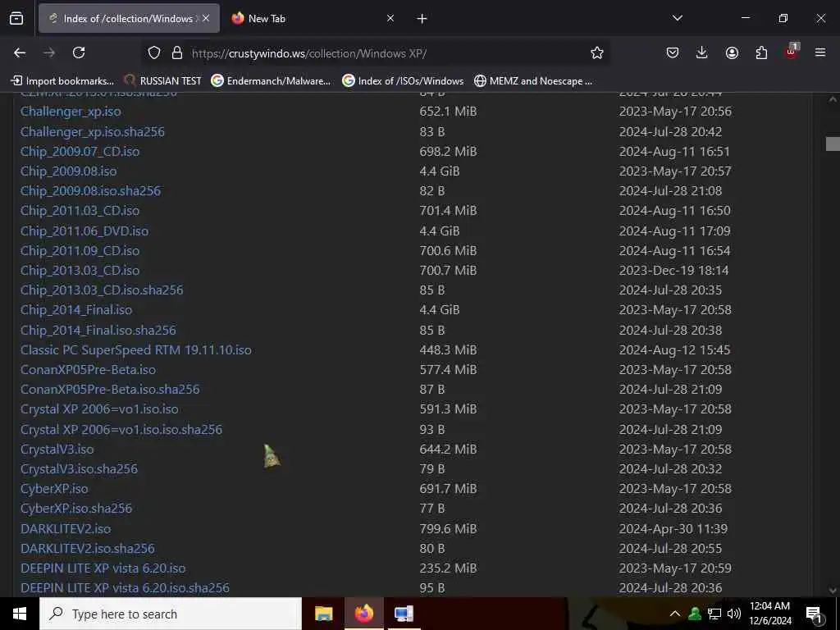The height and width of the screenshot is (630, 840).
Task: Close the New Tab tab
Action: pyautogui.click(x=390, y=18)
